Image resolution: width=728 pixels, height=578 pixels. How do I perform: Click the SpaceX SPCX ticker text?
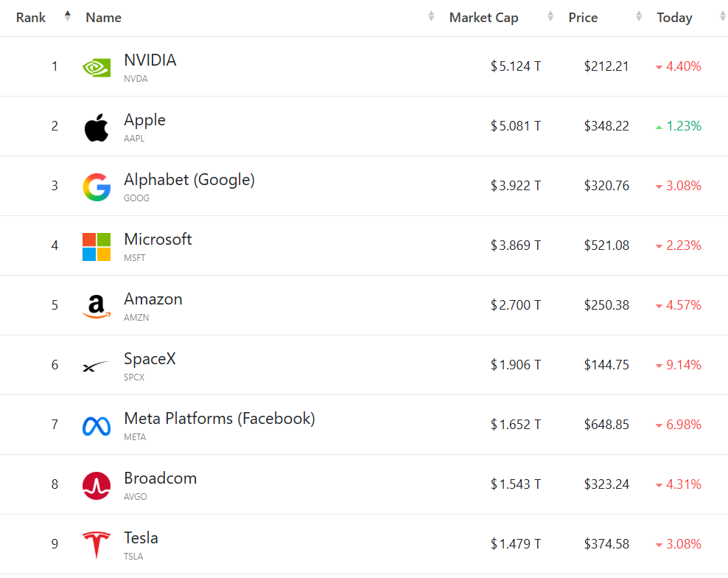pyautogui.click(x=134, y=377)
